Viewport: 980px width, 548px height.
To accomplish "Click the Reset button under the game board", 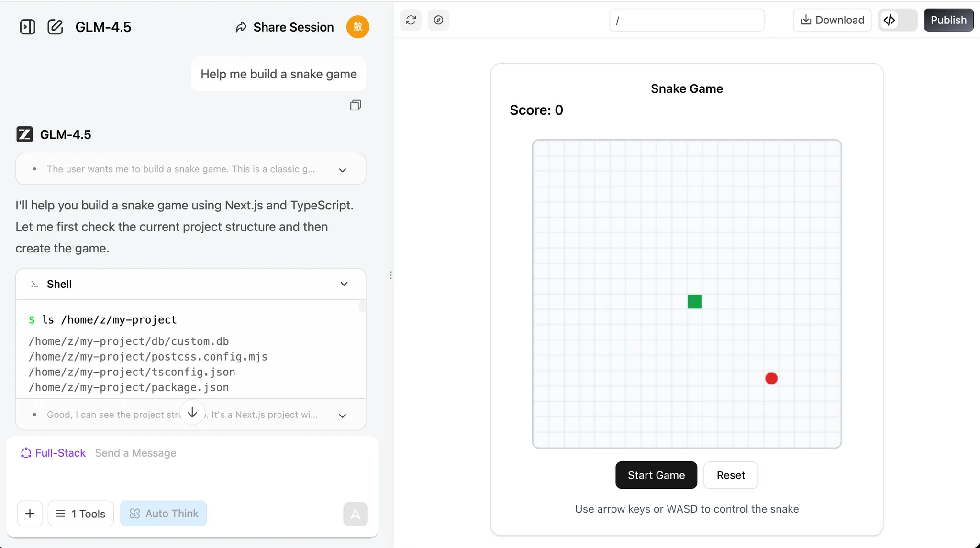I will (x=730, y=475).
